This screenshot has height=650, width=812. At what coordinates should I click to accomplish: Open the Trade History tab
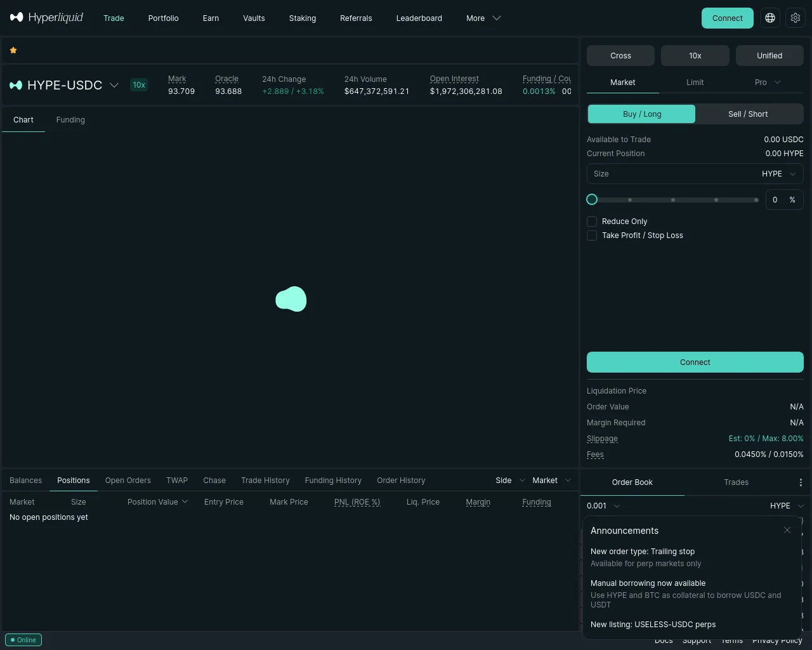coord(265,481)
